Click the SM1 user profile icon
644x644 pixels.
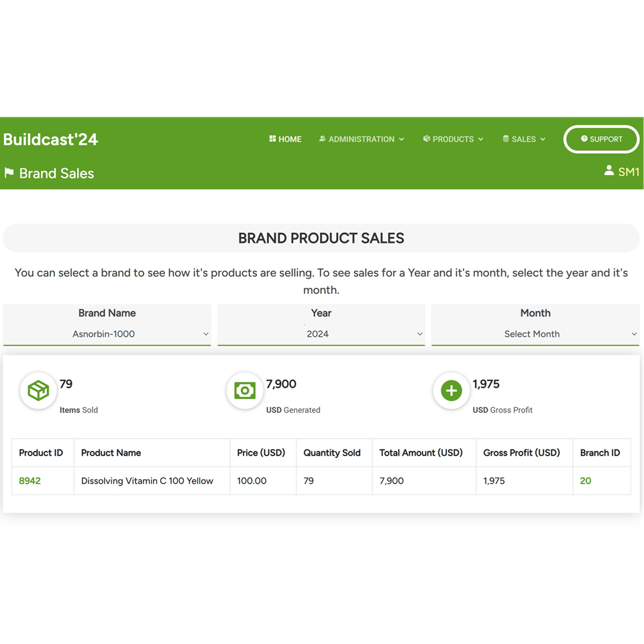point(608,171)
